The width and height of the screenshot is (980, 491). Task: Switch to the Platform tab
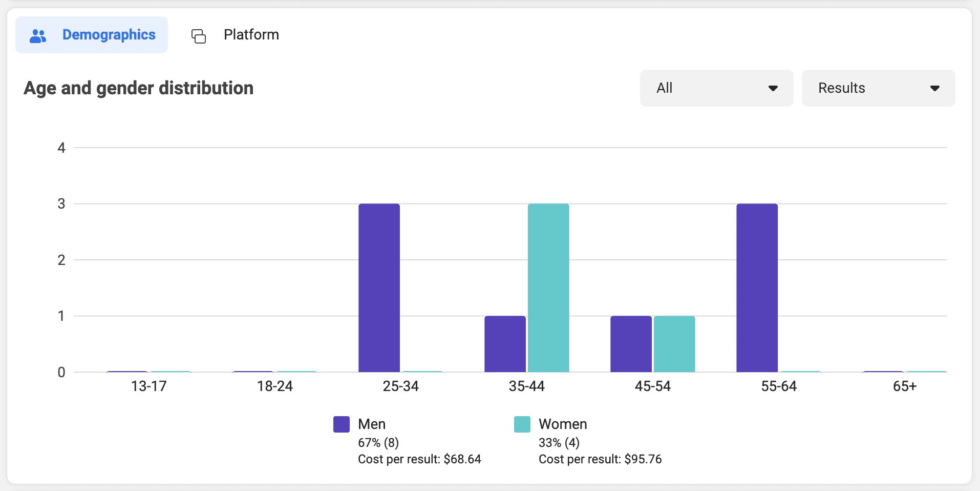[x=235, y=35]
